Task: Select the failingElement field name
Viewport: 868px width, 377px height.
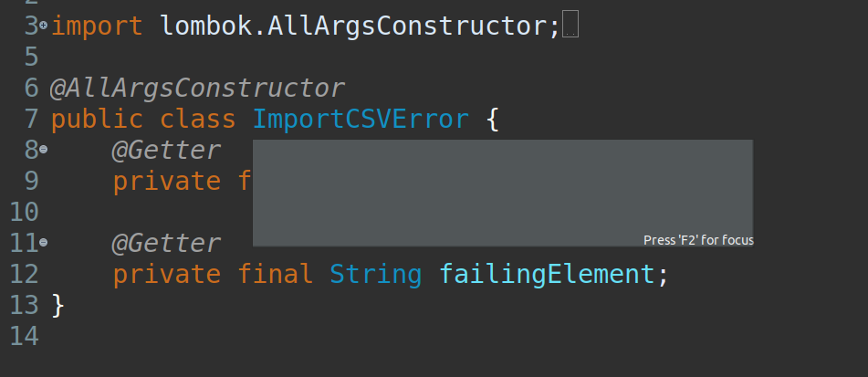Action: click(x=547, y=275)
